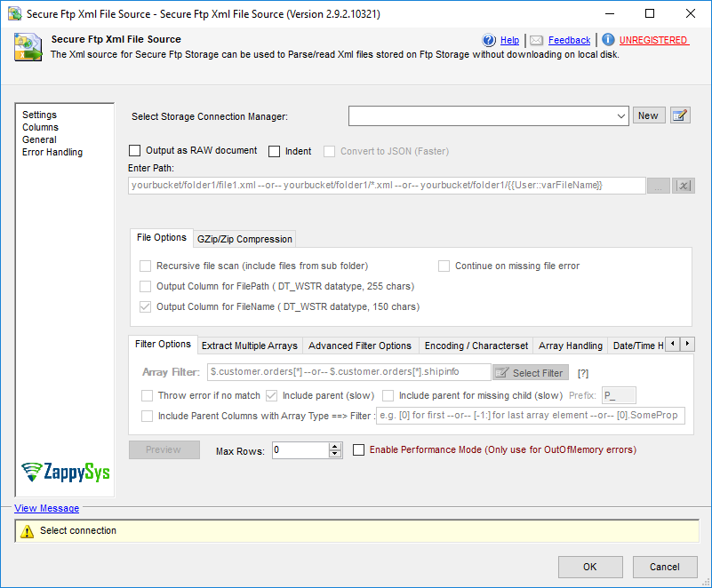Image resolution: width=712 pixels, height=588 pixels.
Task: Click the edit connection icon next to New
Action: 680,115
